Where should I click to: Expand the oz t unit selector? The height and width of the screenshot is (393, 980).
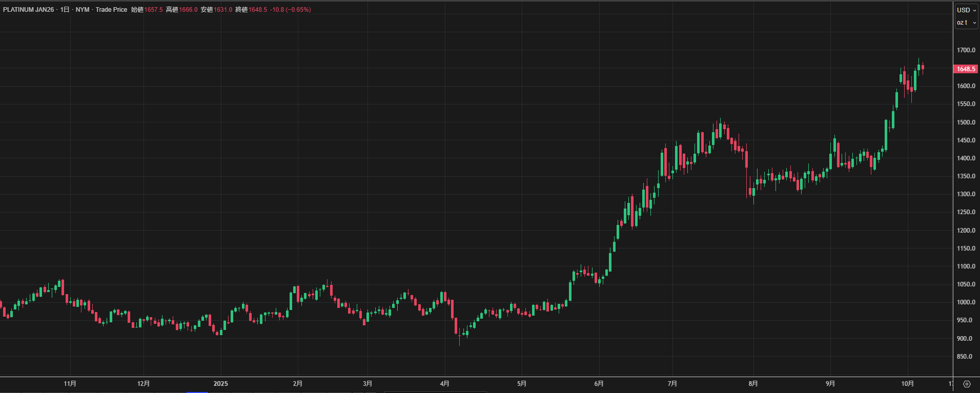coord(966,23)
